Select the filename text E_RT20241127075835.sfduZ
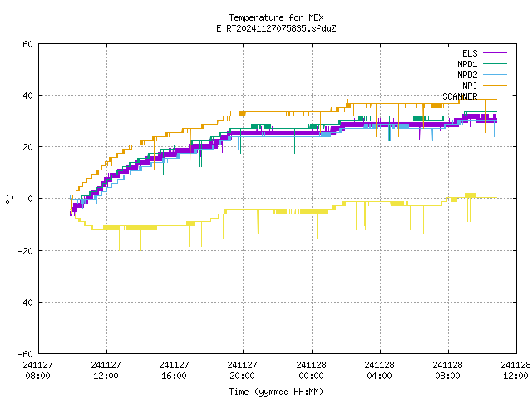Viewport: 532px width, 399px height. (x=276, y=28)
